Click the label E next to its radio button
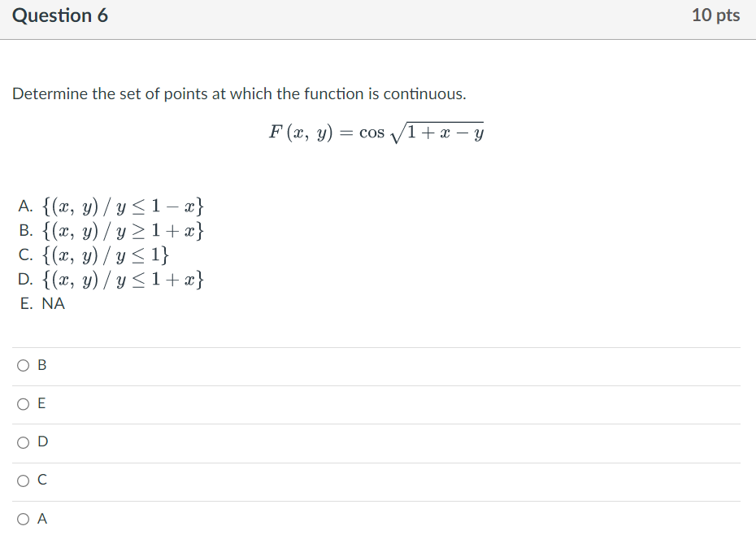 40,403
